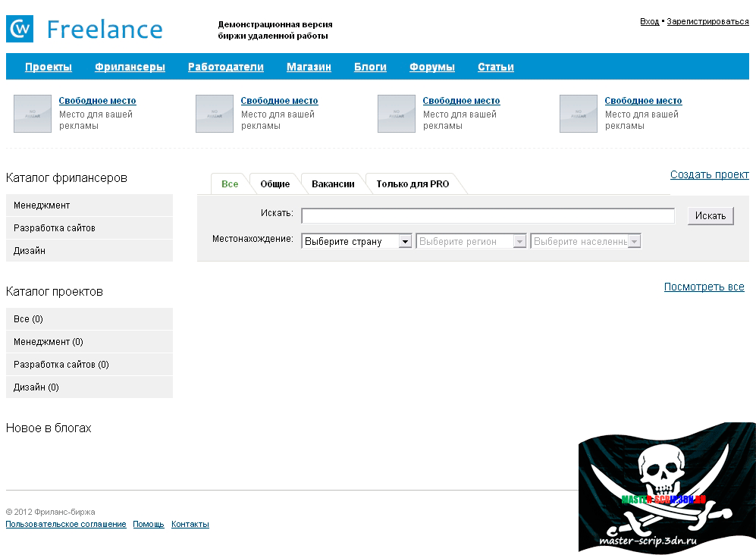The height and width of the screenshot is (555, 756).
Task: Click the Freelance logo icon
Action: coord(20,29)
